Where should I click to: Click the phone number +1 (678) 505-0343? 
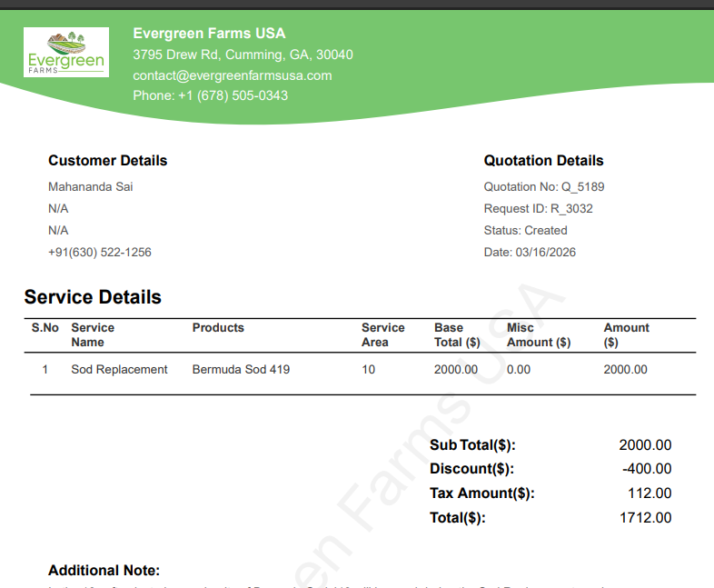tap(210, 95)
